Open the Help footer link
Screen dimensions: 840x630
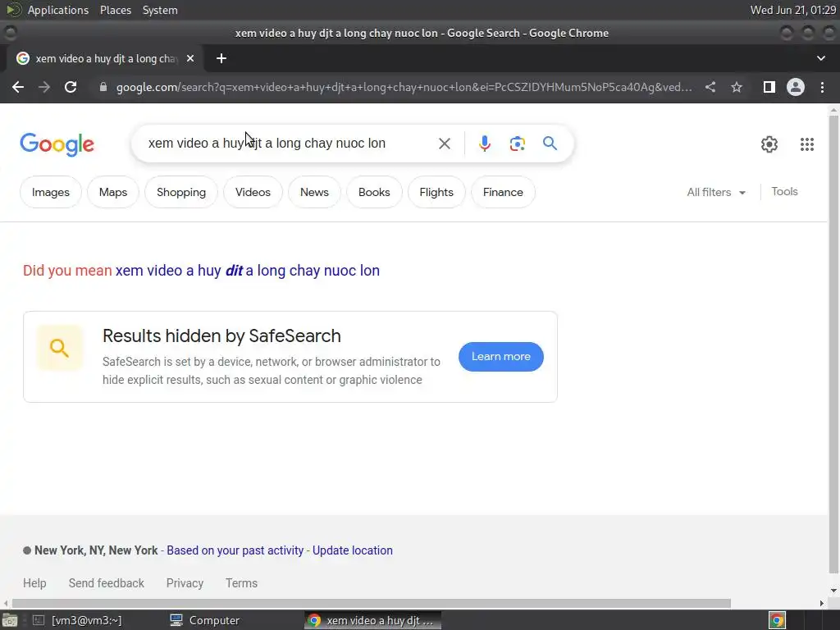pyautogui.click(x=34, y=583)
